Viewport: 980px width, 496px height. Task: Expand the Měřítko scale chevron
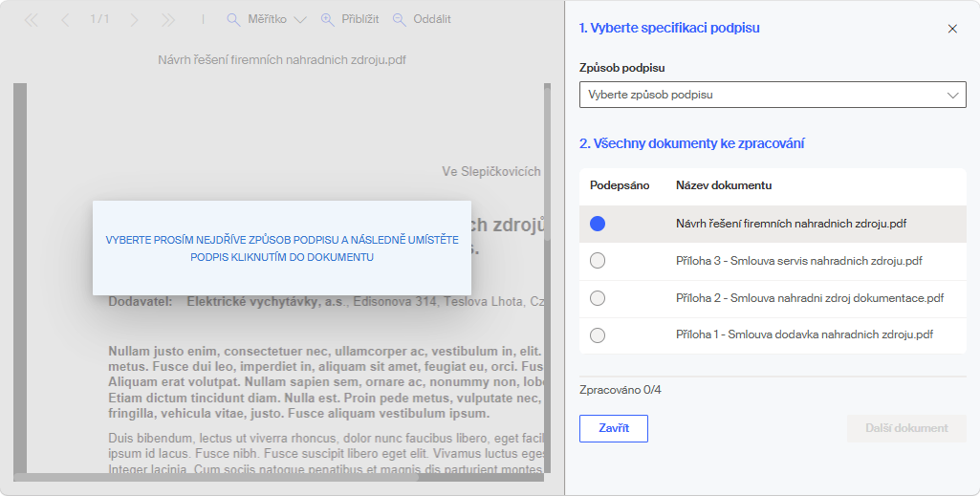tap(300, 20)
